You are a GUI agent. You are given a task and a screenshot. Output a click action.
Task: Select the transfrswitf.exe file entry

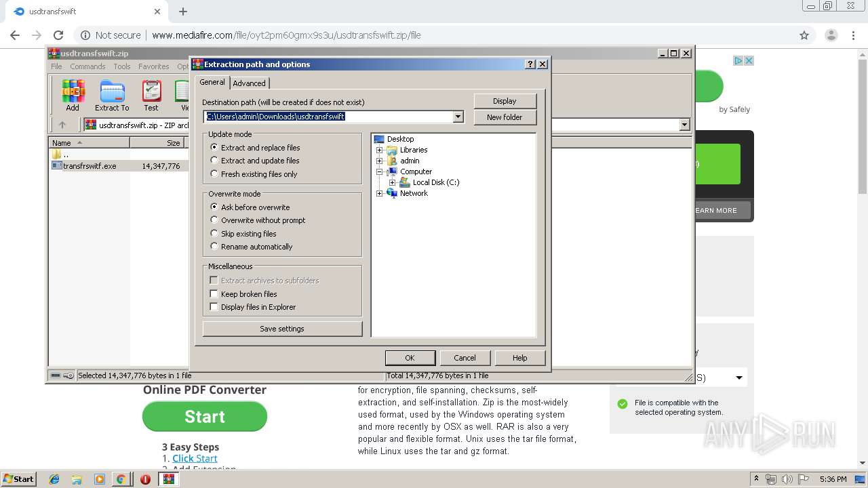[x=90, y=165]
